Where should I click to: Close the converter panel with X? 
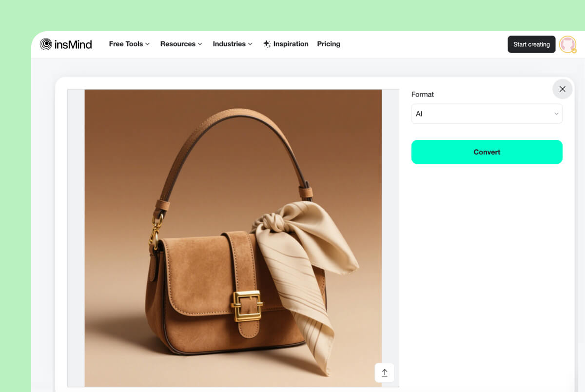[563, 89]
